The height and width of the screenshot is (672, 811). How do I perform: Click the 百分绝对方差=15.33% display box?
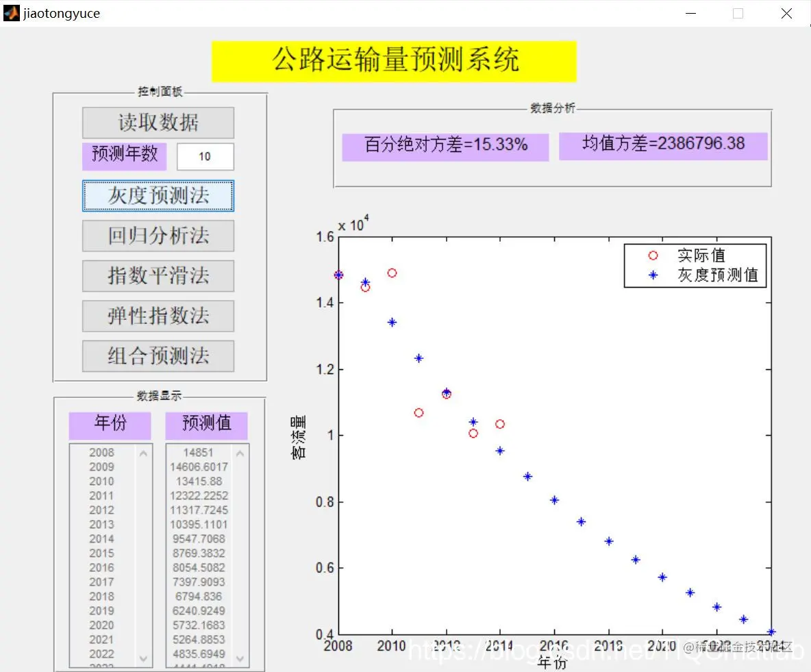pos(445,147)
